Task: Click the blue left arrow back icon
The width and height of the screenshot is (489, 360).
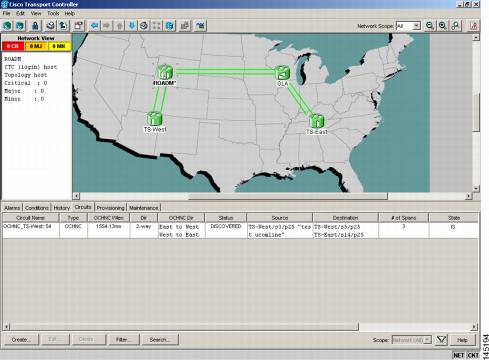Action: pos(94,26)
